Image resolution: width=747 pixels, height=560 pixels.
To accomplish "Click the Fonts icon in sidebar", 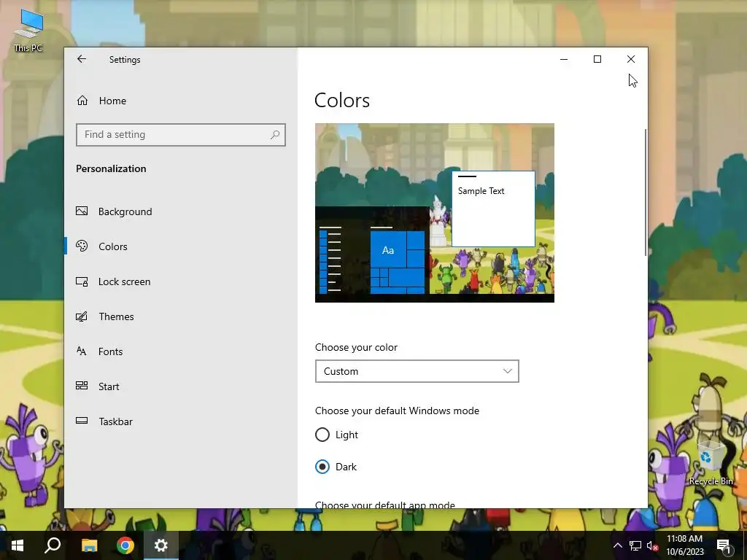I will coord(82,351).
